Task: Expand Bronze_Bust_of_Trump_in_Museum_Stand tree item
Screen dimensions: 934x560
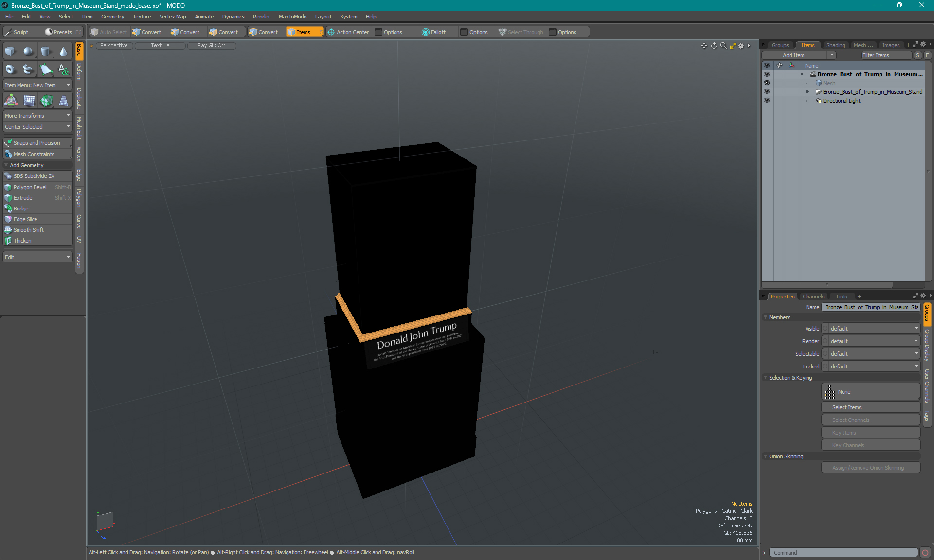Action: pos(808,92)
